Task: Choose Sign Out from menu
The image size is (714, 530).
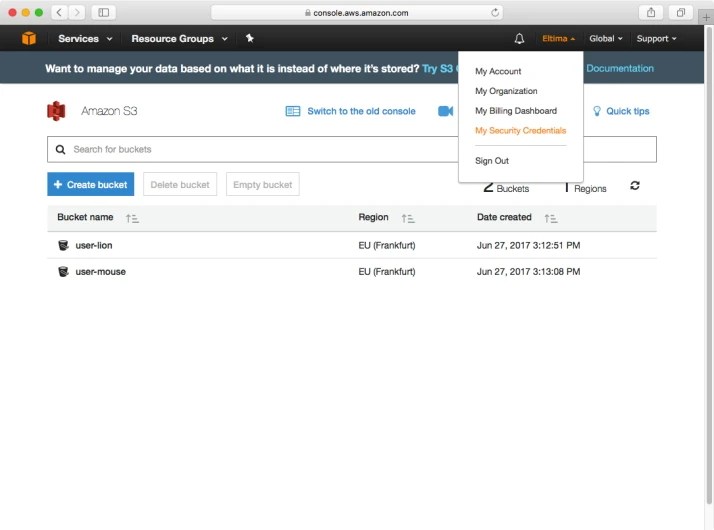Action: pos(492,161)
